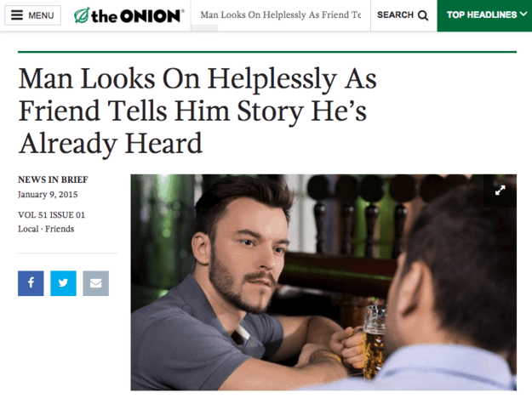
Task: Click the sticky headline text in navbar
Action: pos(281,15)
